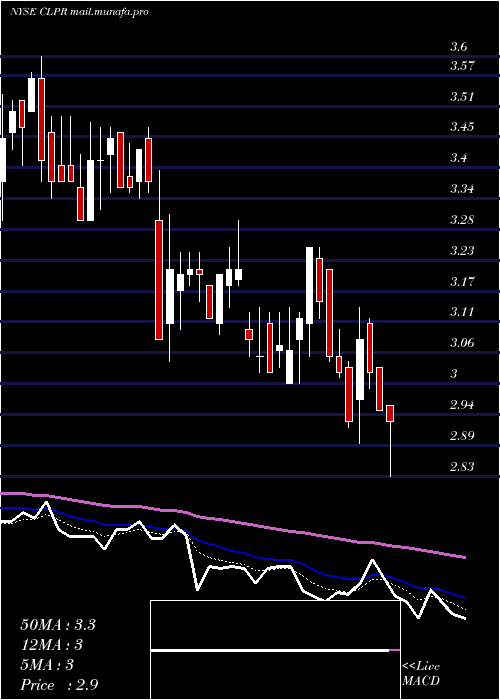Click the 3 price axis label

point(454,374)
